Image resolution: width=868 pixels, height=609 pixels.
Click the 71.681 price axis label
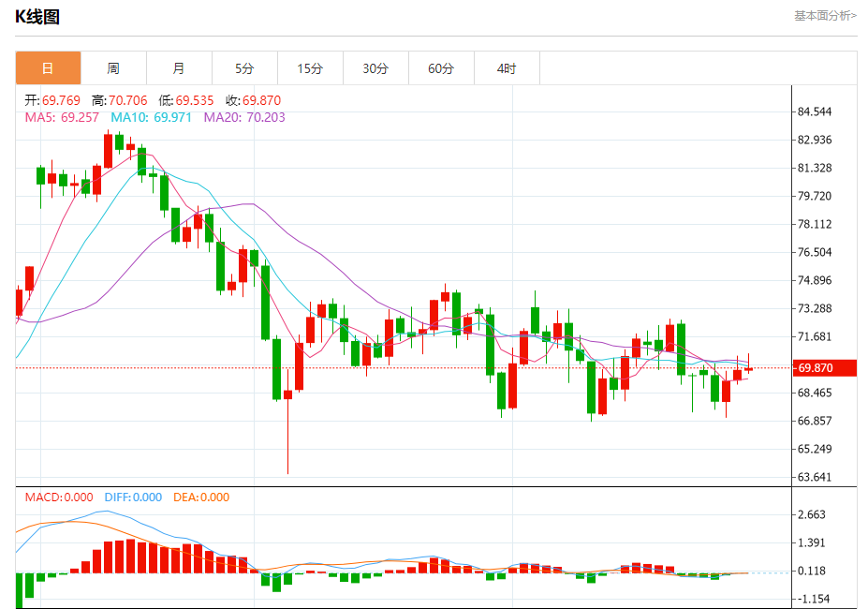click(815, 336)
